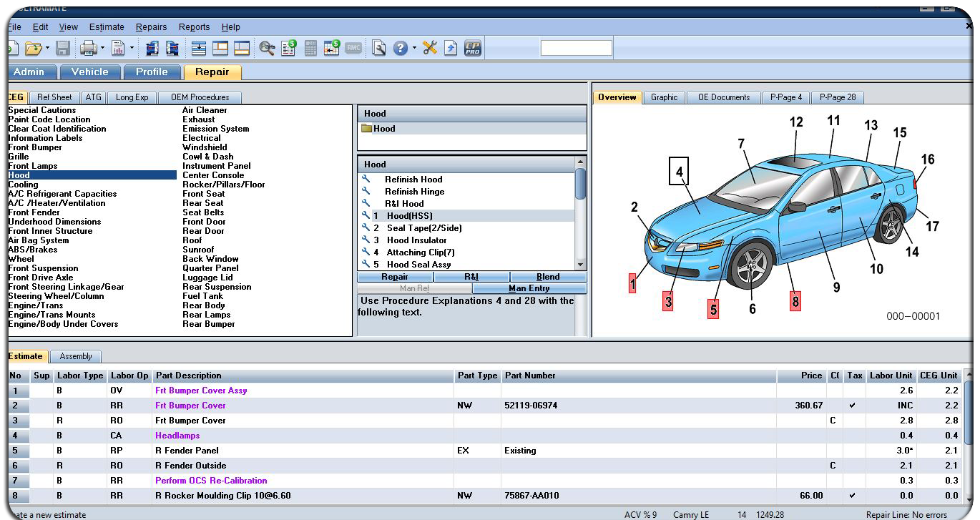This screenshot has height=520, width=980.
Task: Click the insert line layout icon
Action: [199, 48]
